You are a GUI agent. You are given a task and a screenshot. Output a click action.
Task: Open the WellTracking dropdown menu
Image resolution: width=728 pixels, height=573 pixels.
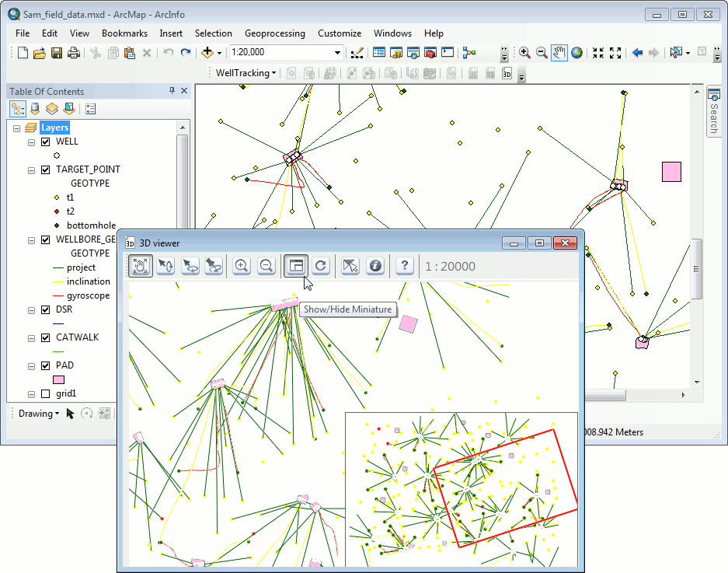246,73
